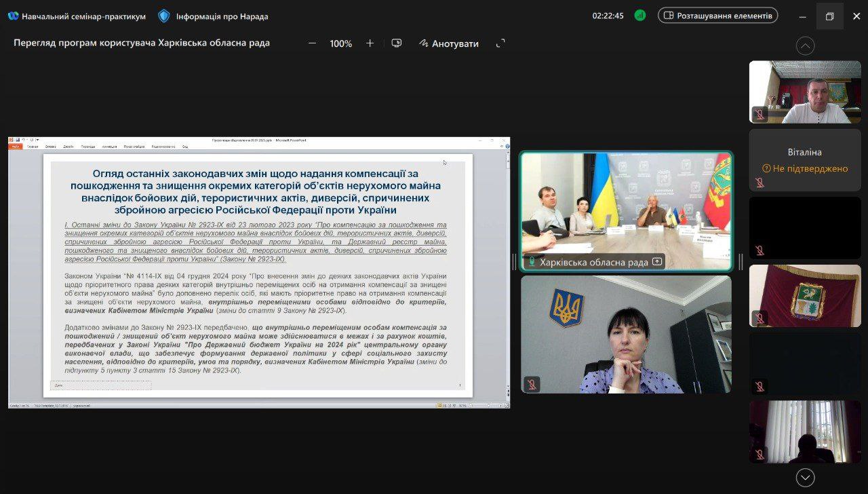This screenshot has height=494, width=868.
Task: Open the Розташування елементів layout menu
Action: (717, 16)
